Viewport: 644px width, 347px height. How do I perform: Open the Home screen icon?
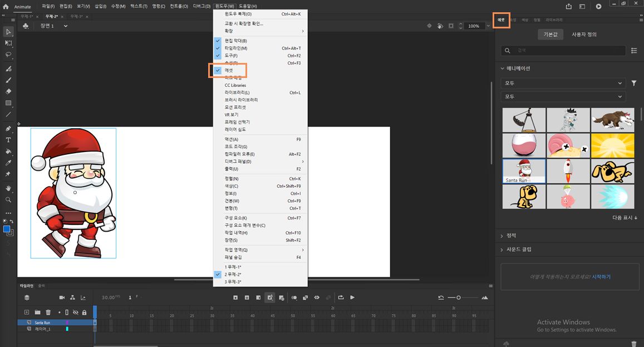coord(6,7)
